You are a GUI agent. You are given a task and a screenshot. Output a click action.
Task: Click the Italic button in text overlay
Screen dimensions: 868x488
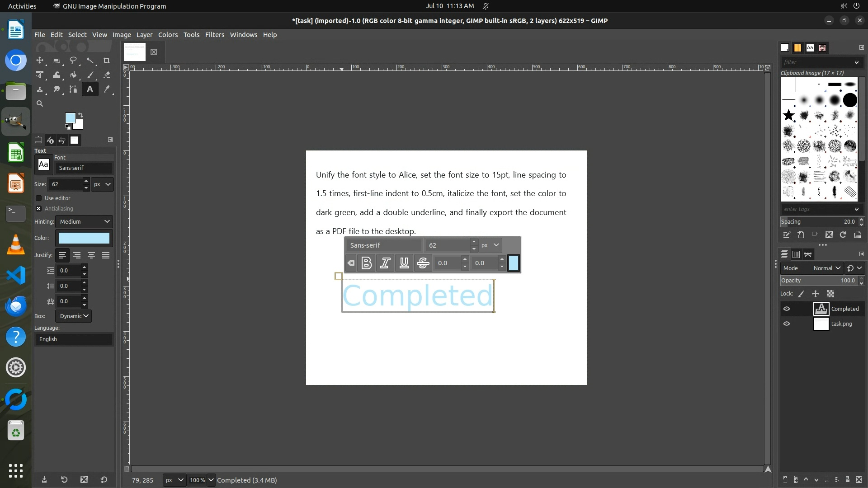[x=385, y=263]
